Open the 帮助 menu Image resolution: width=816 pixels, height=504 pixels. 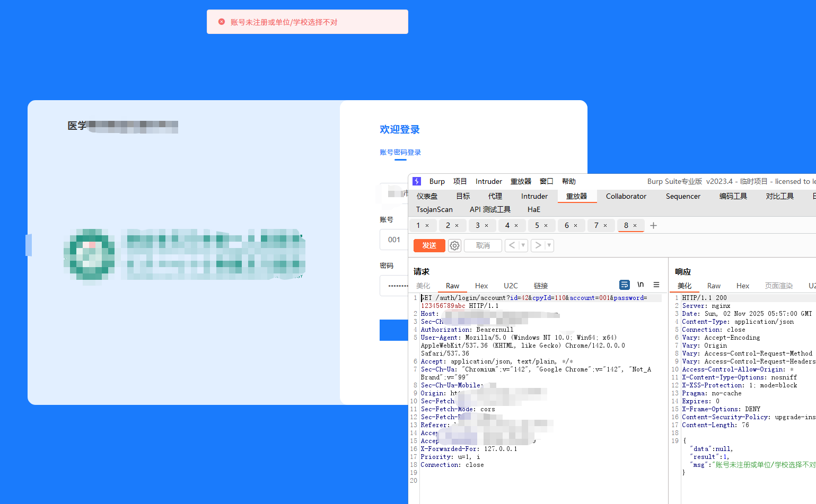pyautogui.click(x=568, y=181)
